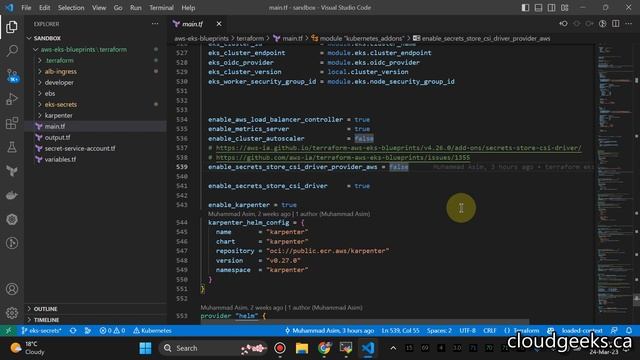The height and width of the screenshot is (360, 640).
Task: Open the Manage settings gear
Action: 12,313
